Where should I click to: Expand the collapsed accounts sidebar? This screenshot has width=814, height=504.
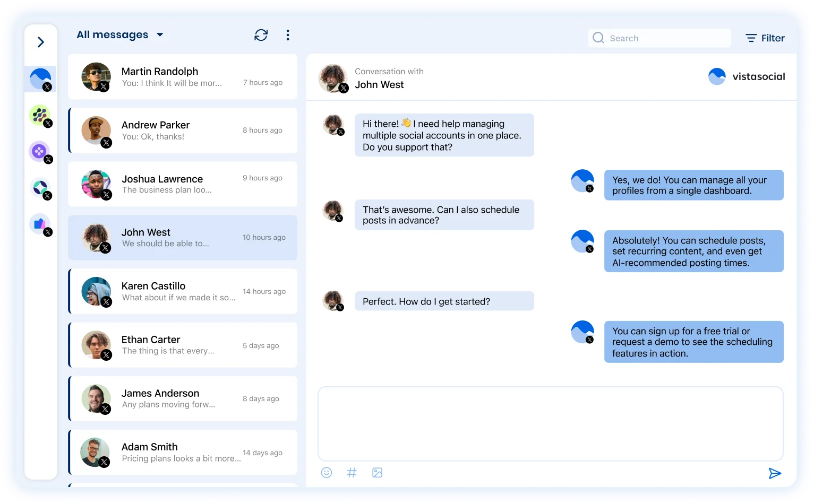pyautogui.click(x=41, y=41)
